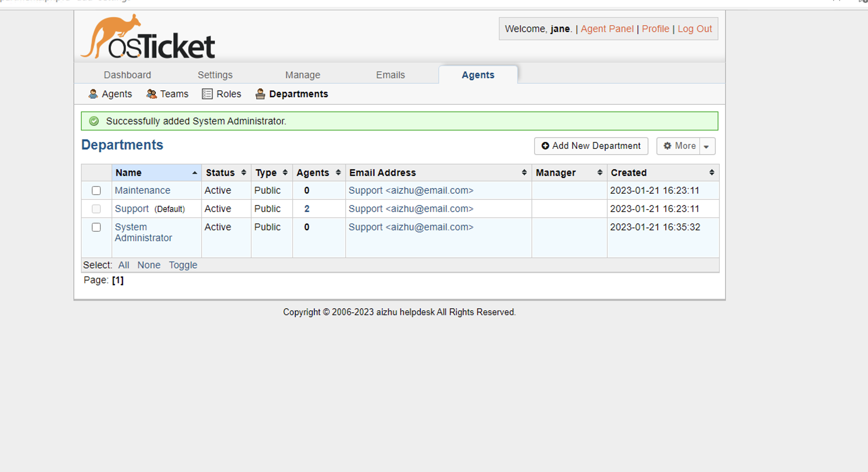Log Out of the helpdesk

[694, 29]
